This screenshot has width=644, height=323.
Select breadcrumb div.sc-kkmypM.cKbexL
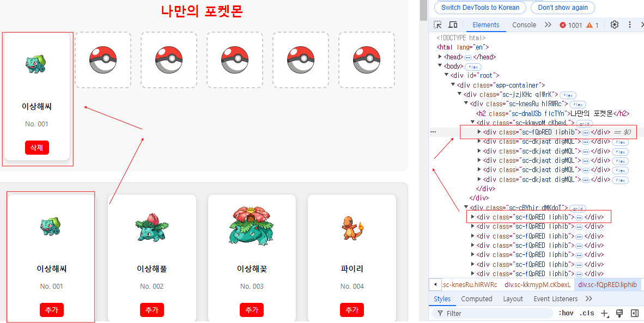537,284
